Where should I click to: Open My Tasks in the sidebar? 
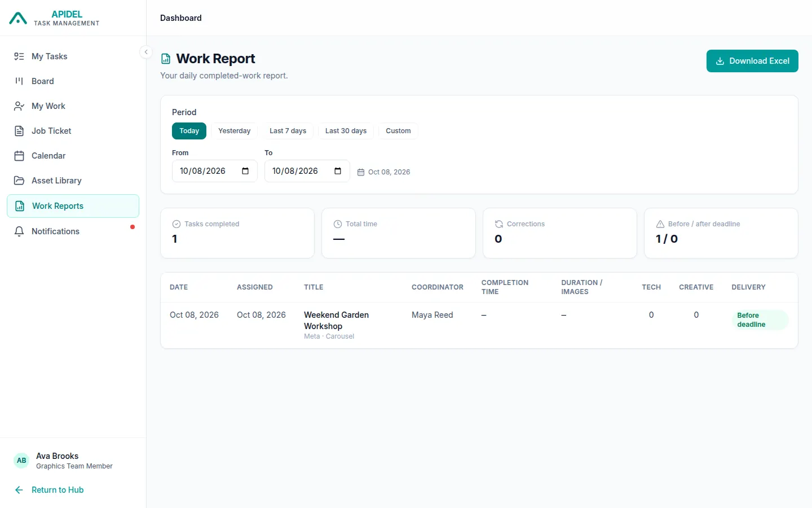73,56
